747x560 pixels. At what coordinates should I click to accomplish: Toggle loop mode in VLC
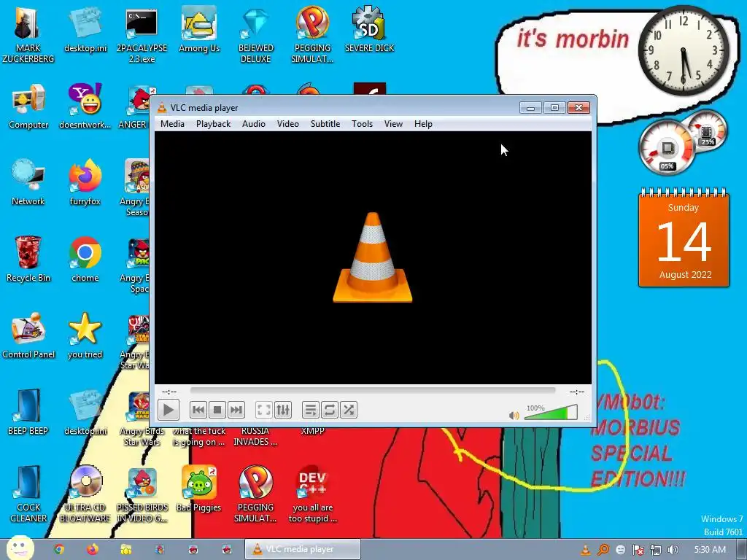tap(329, 410)
